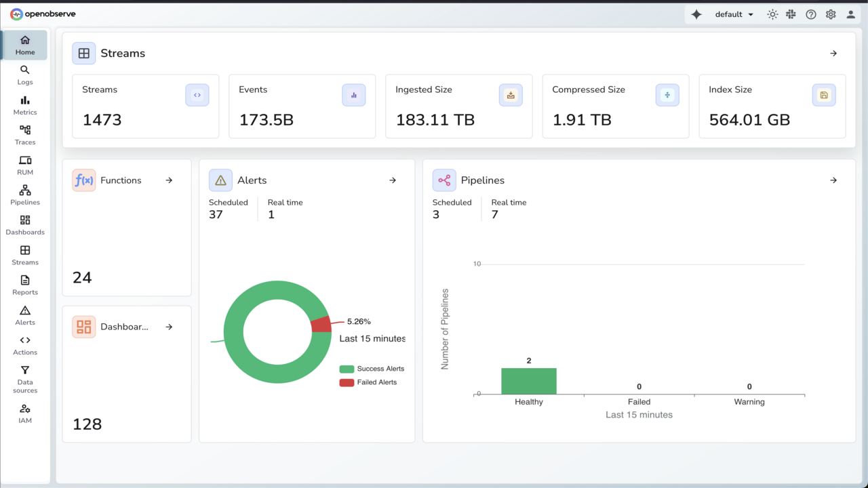
Task: Toggle the Success Alerts legend swatch
Action: [x=347, y=369]
